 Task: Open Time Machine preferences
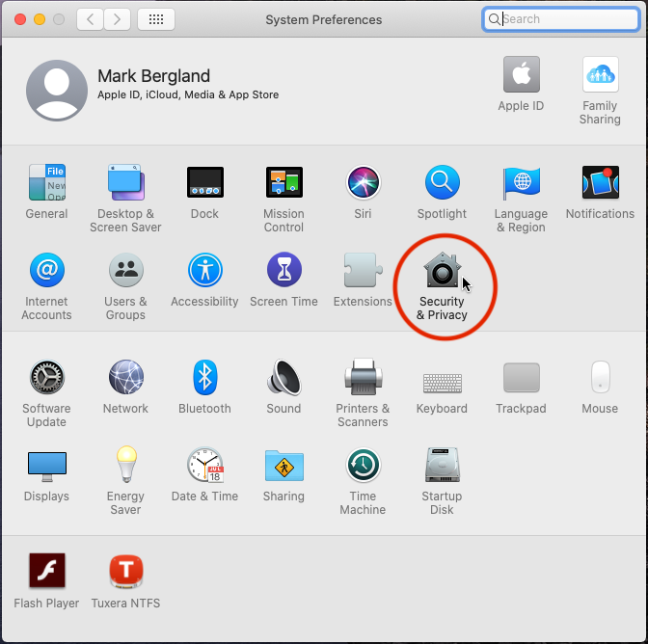pyautogui.click(x=363, y=465)
